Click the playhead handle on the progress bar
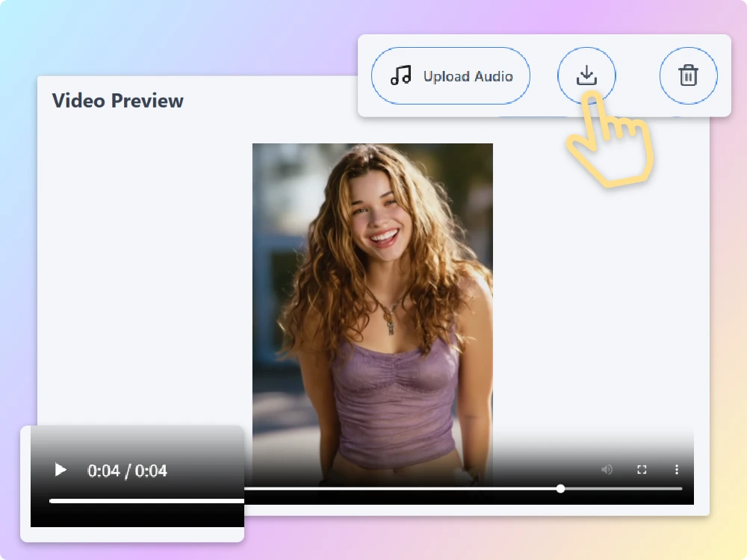 [560, 489]
